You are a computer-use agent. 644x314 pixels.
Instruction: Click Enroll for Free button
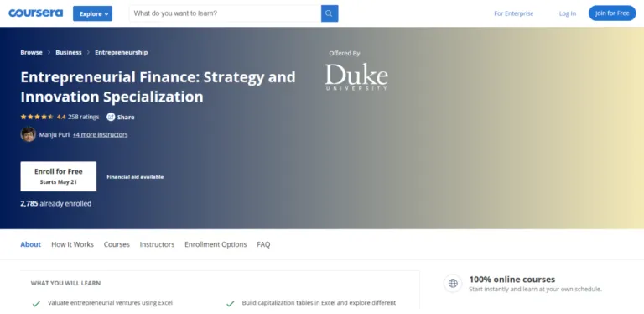coord(59,176)
